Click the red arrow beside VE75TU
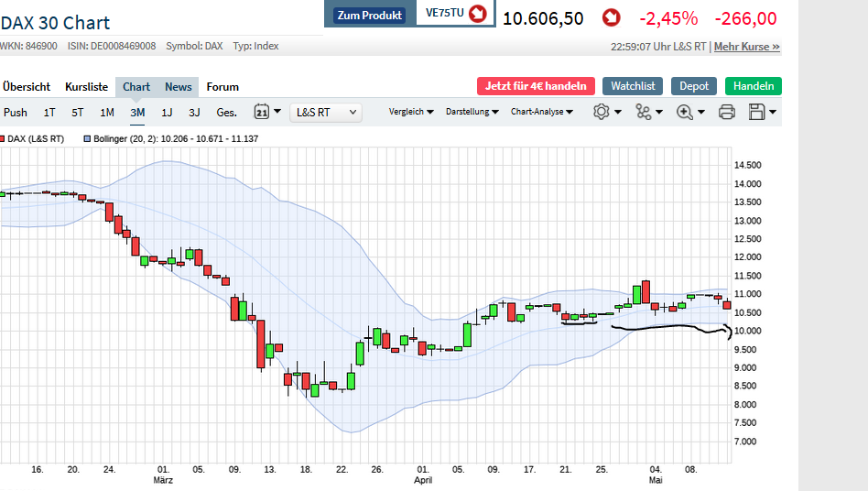Viewport: 868px width, 491px height. 477,15
